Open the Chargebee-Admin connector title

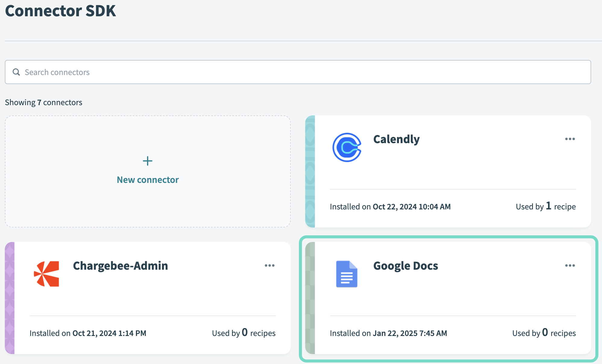(x=120, y=266)
